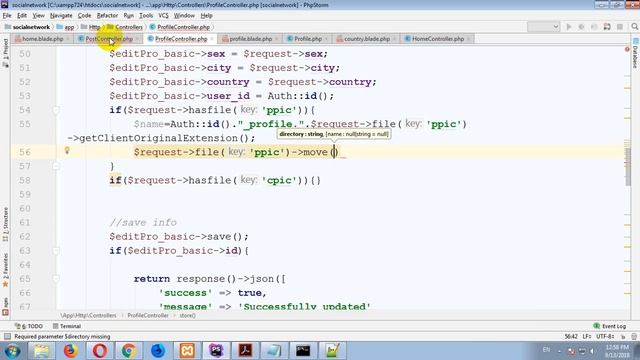This screenshot has height=360, width=640.
Task: Click store() in the bottom breadcrumb
Action: point(187,316)
